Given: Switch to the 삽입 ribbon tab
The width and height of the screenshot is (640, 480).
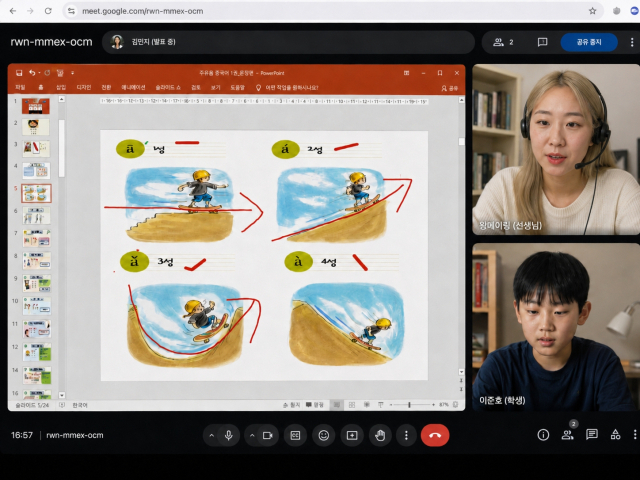Looking at the screenshot, I should [x=61, y=88].
